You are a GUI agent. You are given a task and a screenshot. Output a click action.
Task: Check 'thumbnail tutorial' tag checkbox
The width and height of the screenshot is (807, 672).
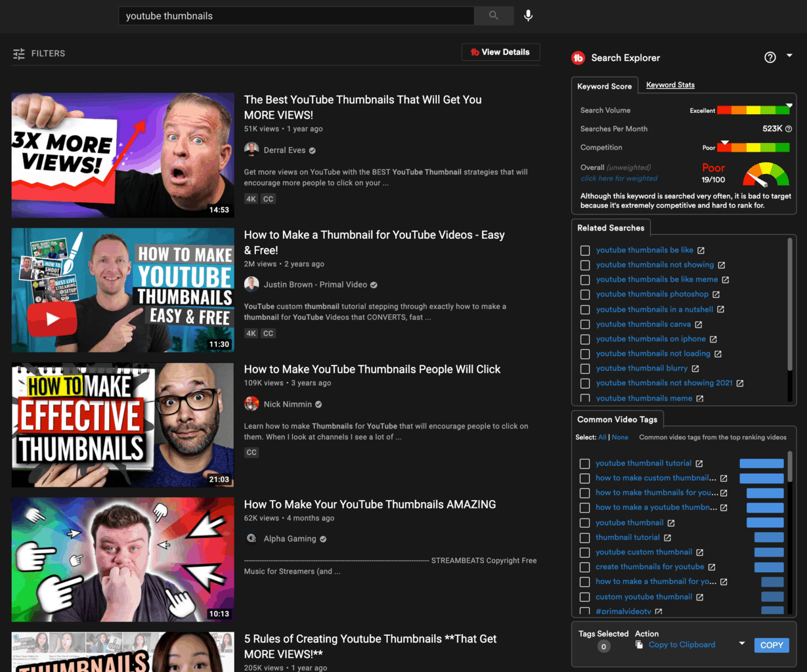(585, 538)
